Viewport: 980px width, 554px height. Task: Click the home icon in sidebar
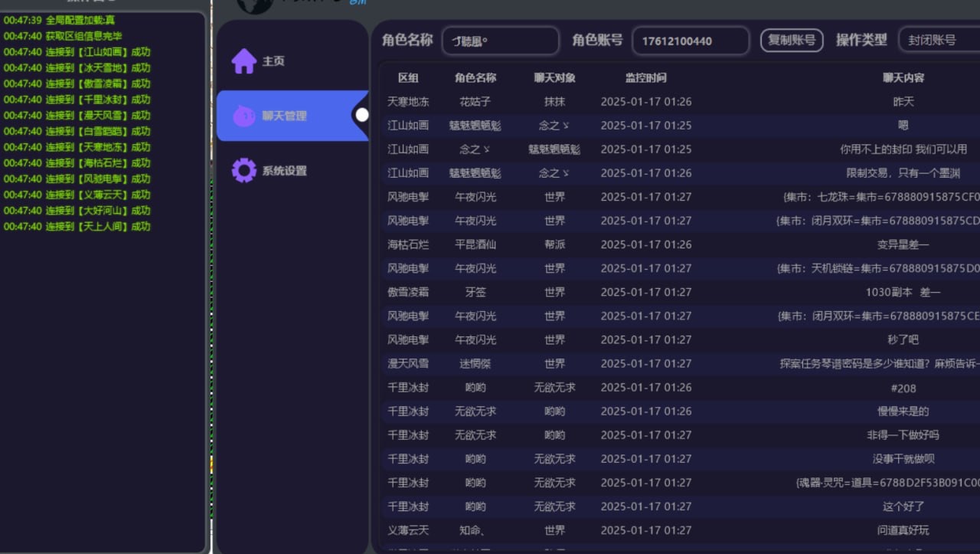pos(243,61)
